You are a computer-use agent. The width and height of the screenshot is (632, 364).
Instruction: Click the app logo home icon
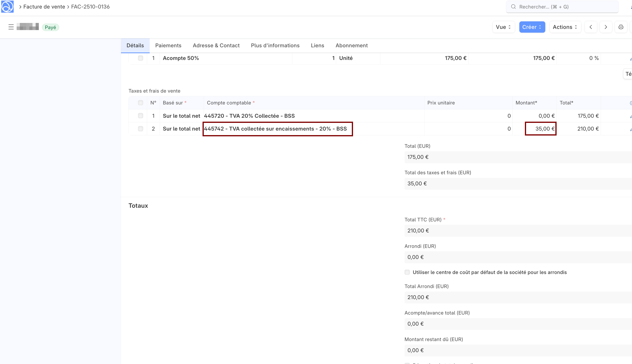(x=7, y=7)
